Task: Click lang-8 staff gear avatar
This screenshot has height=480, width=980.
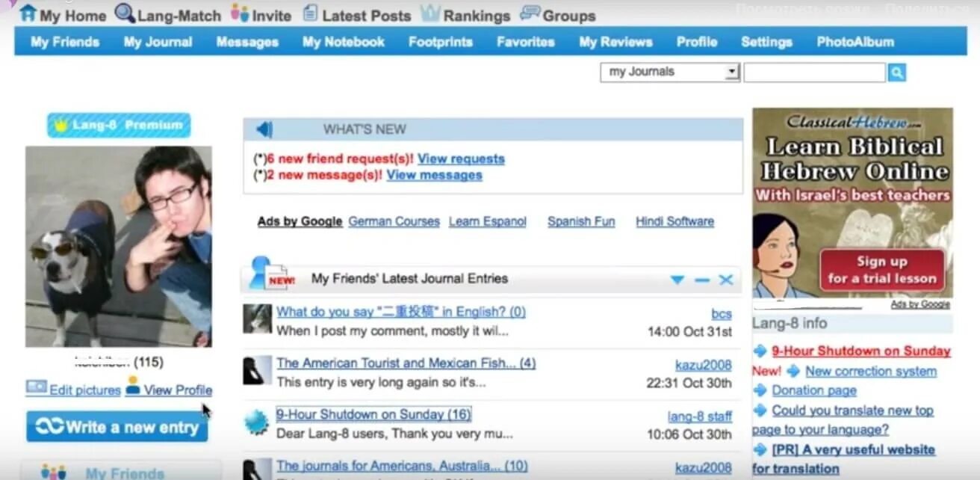Action: 256,422
